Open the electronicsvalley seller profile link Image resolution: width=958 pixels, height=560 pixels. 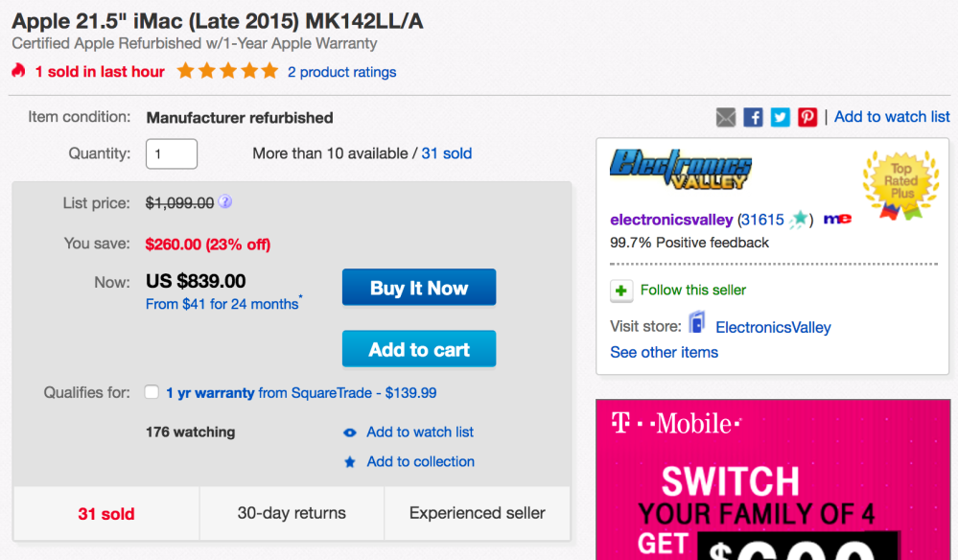671,220
